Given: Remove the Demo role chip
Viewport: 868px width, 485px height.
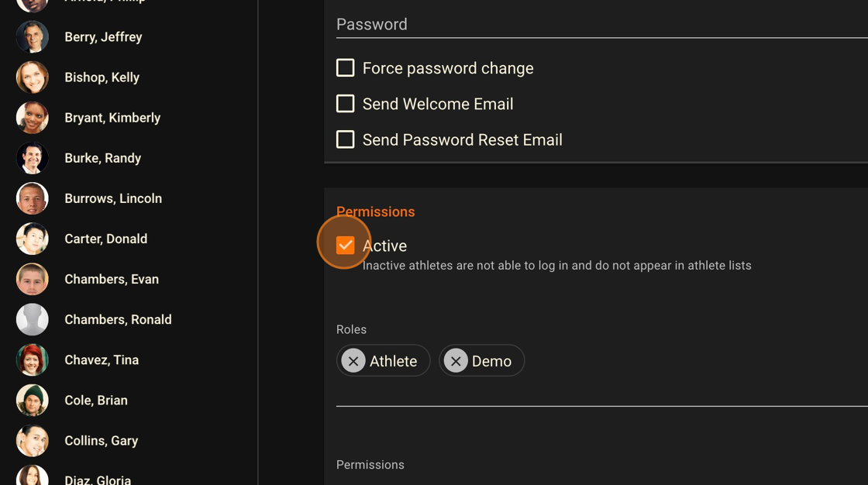Looking at the screenshot, I should [x=456, y=361].
